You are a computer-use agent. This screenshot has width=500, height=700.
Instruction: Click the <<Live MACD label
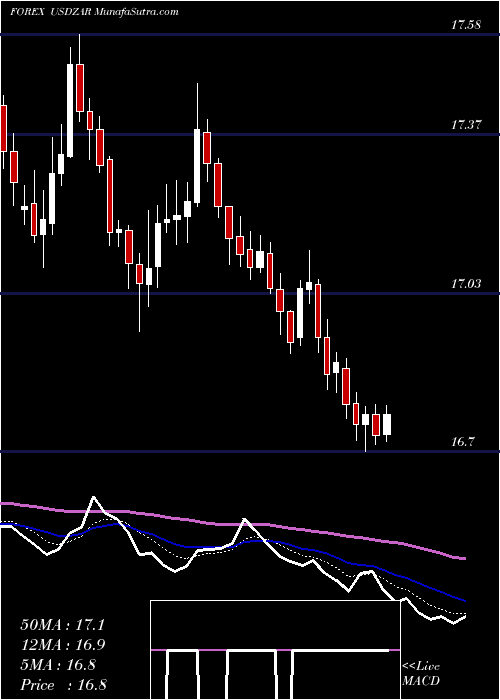(x=421, y=674)
